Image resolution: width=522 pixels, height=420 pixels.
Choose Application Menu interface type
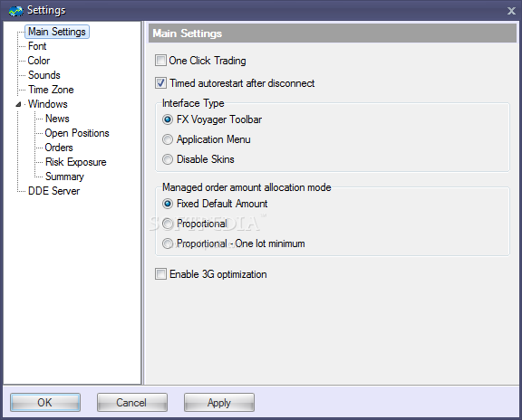(x=168, y=139)
